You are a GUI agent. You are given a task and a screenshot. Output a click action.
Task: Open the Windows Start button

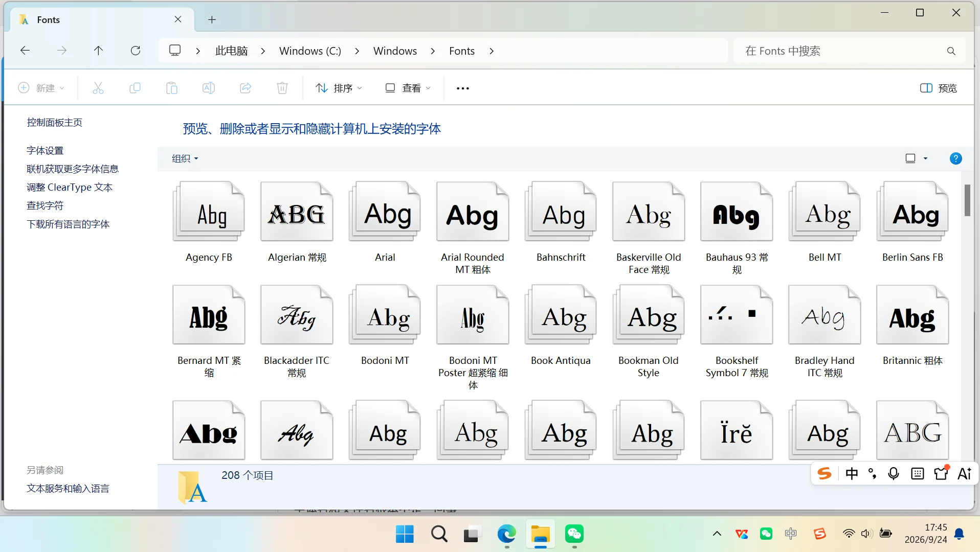pyautogui.click(x=405, y=534)
